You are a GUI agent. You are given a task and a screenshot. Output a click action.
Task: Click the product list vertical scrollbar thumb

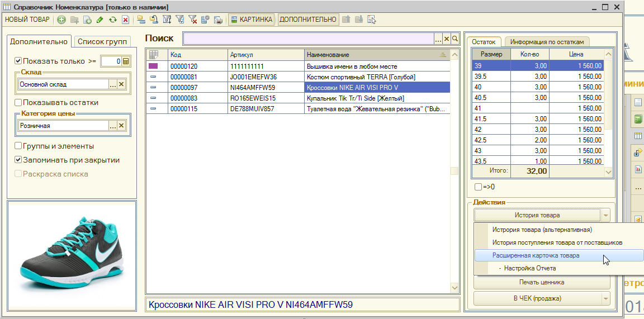454,171
